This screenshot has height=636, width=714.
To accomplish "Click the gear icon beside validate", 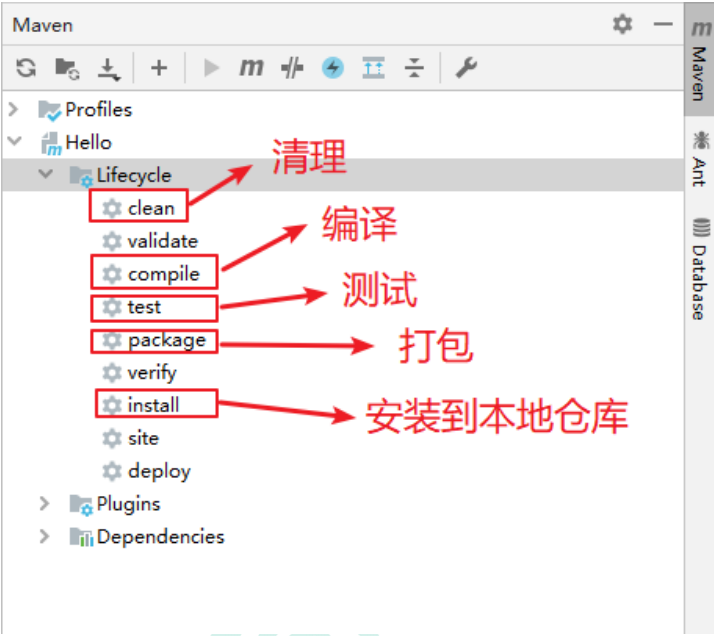I will 112,241.
